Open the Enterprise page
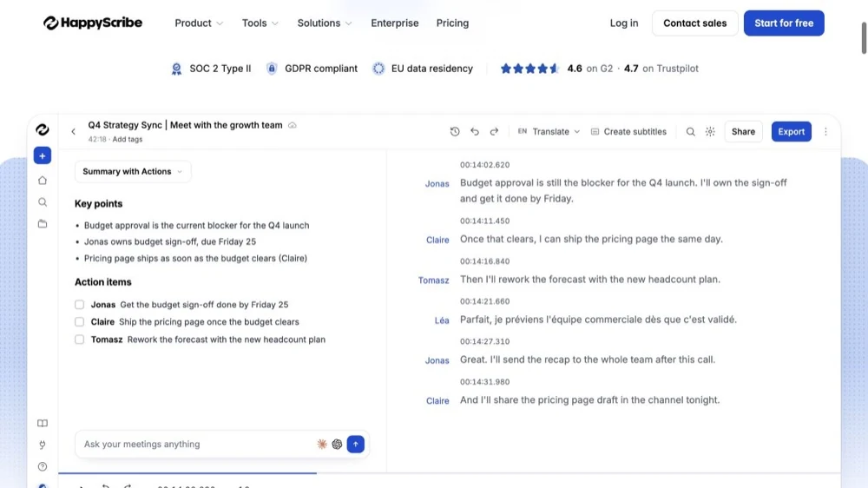This screenshot has height=488, width=868. [395, 23]
